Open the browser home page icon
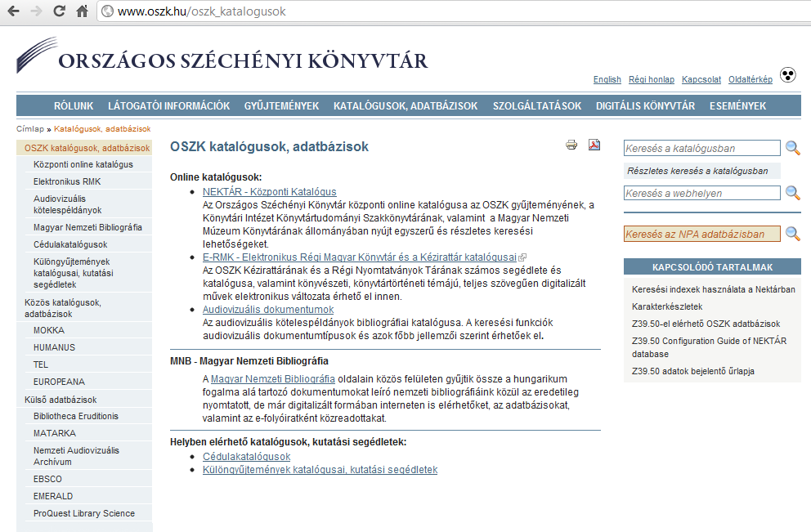This screenshot has height=532, width=811. click(83, 11)
